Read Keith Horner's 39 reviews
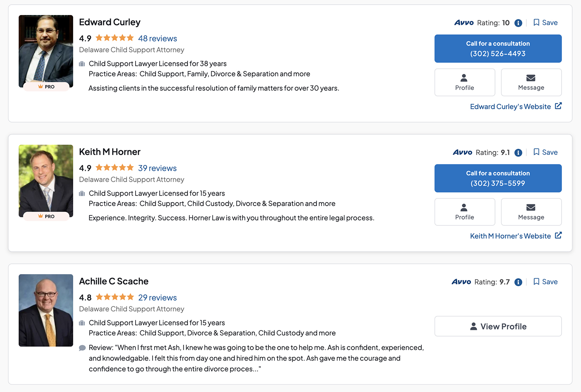 tap(157, 168)
